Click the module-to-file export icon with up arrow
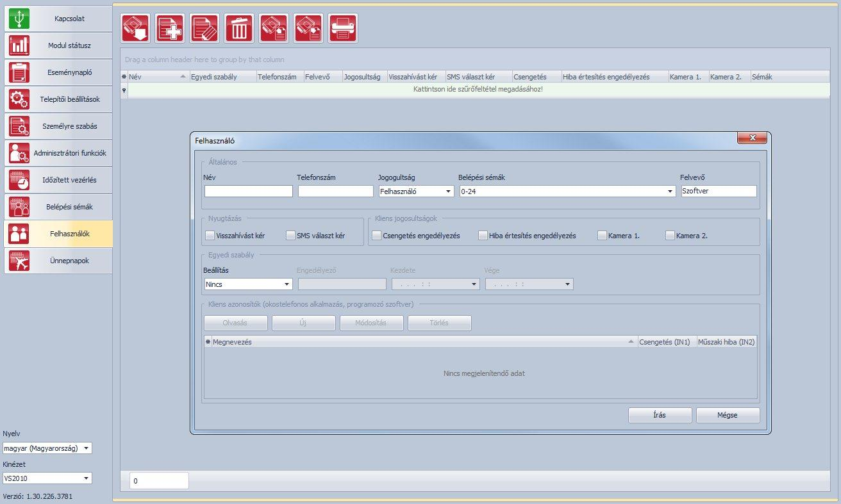The width and height of the screenshot is (841, 504). coord(274,28)
